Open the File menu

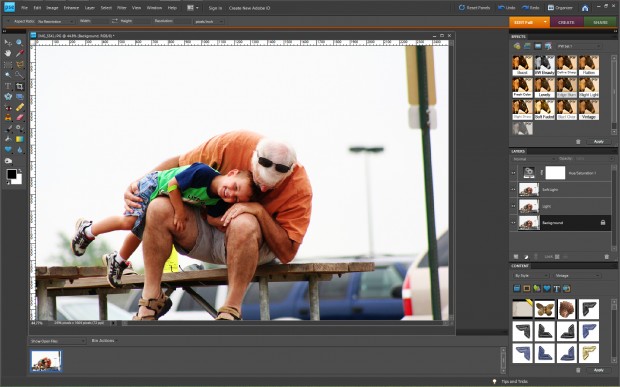point(24,8)
